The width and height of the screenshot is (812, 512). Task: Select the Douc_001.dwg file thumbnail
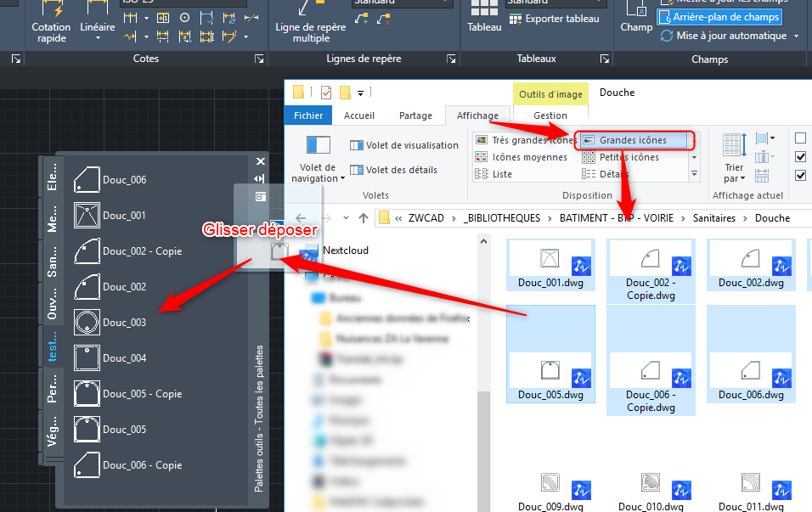point(550,265)
